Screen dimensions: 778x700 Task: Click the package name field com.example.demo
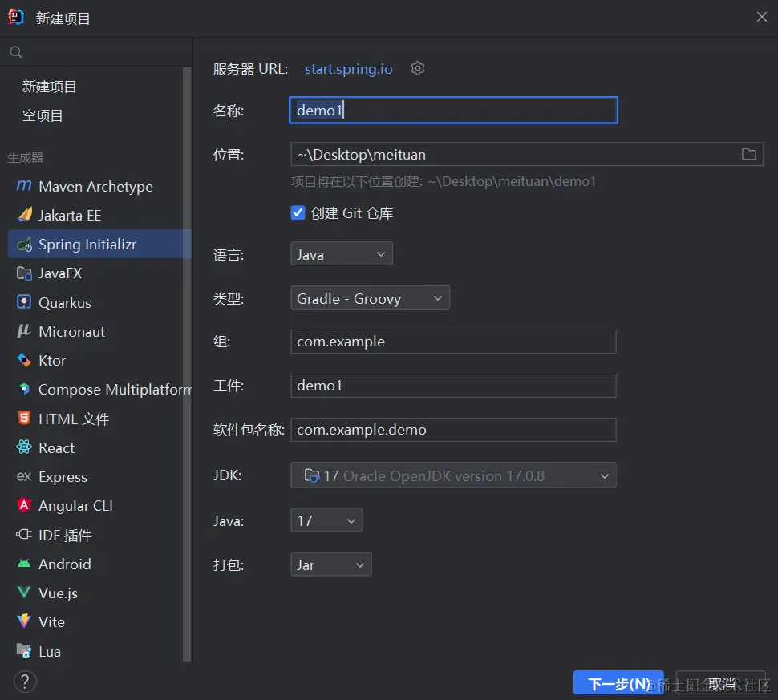coord(453,430)
